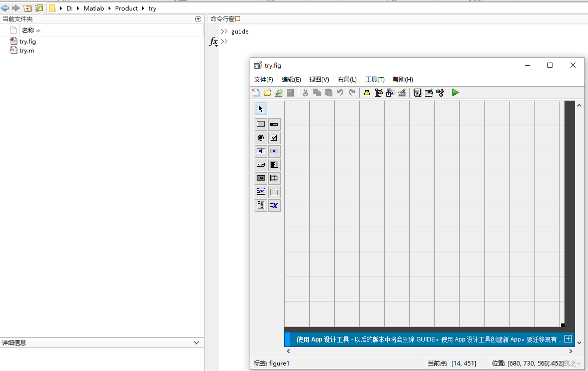
Task: Open the 编辑(E) menu
Action: click(x=291, y=80)
